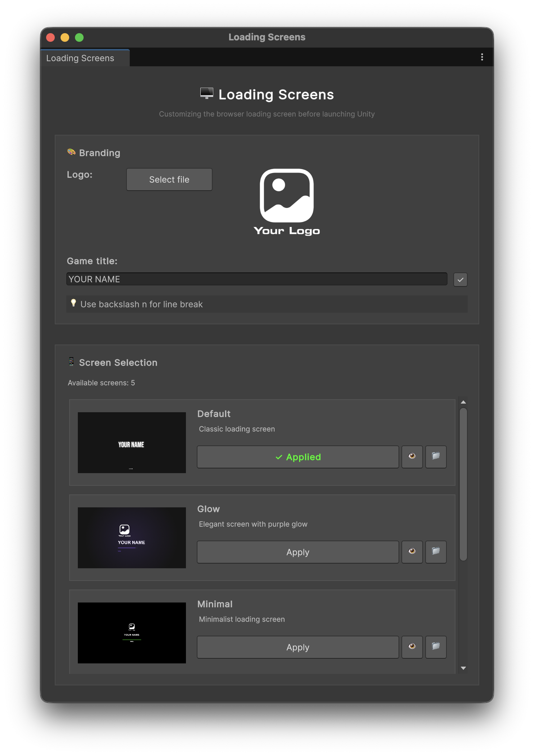Screen dimensions: 534x756
Task: Click the Applied button for Default screen
Action: (x=298, y=457)
